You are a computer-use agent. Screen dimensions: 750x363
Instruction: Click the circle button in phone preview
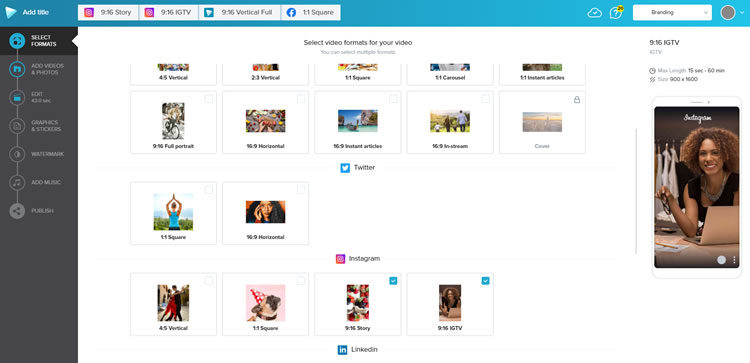click(x=721, y=260)
